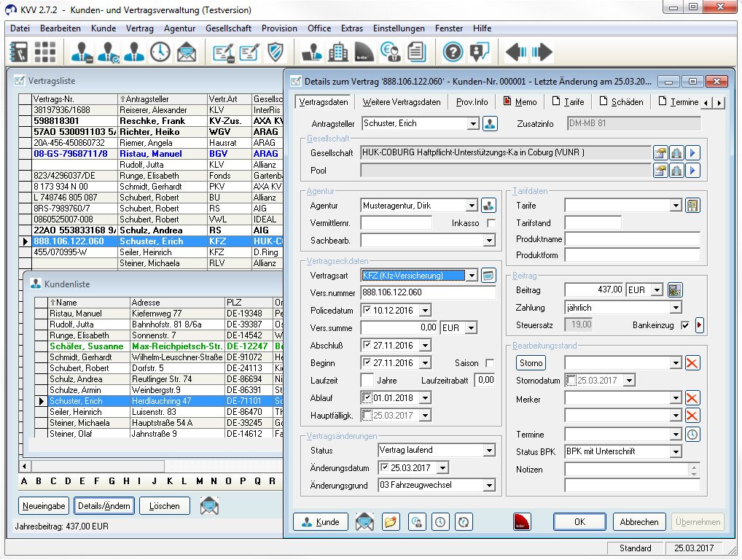The width and height of the screenshot is (742, 560).
Task: Click the left arrow navigation toolbar icon
Action: (x=517, y=52)
